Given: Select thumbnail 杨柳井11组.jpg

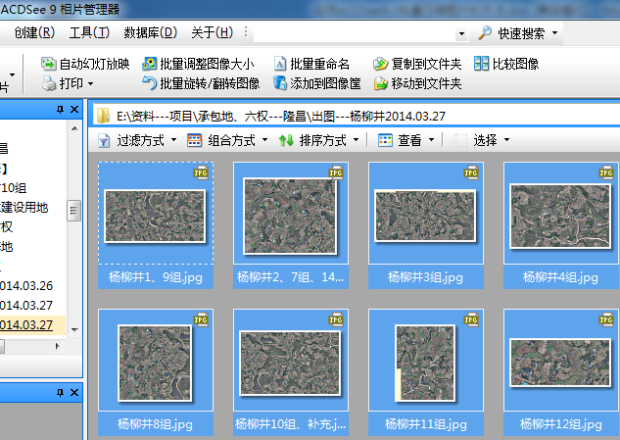Looking at the screenshot, I should [x=425, y=372].
